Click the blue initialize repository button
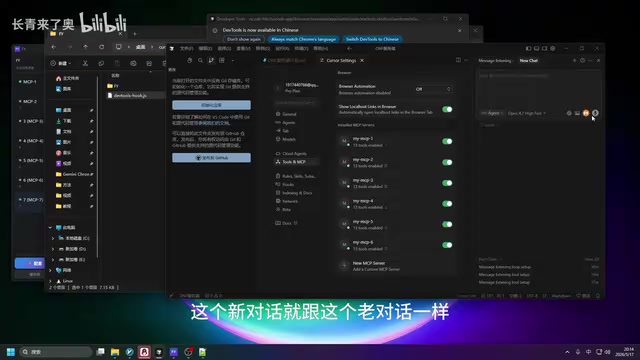 click(211, 105)
